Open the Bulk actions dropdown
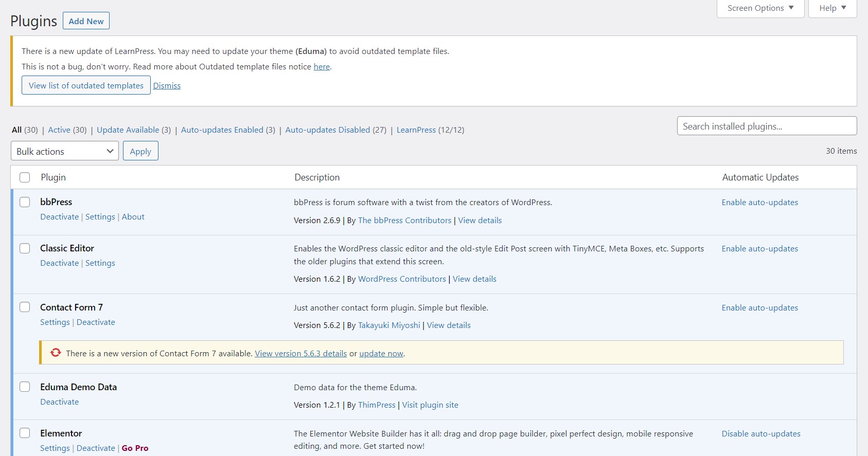The height and width of the screenshot is (456, 868). tap(65, 151)
